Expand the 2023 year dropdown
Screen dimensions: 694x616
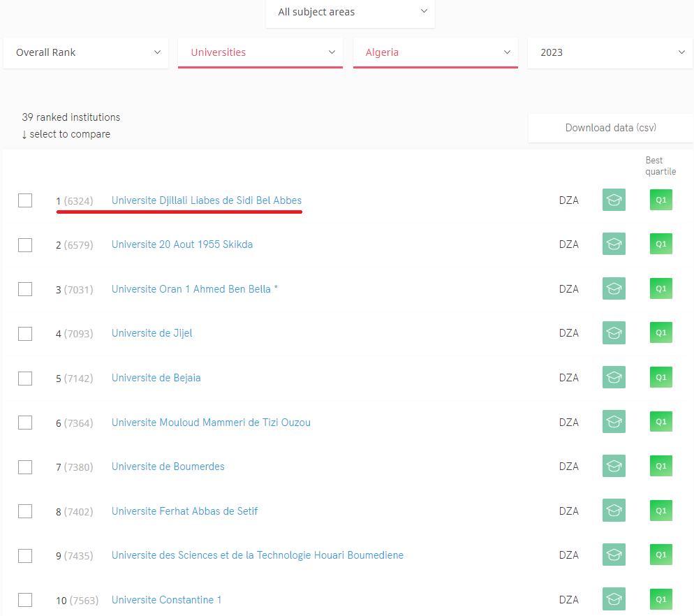coord(610,52)
